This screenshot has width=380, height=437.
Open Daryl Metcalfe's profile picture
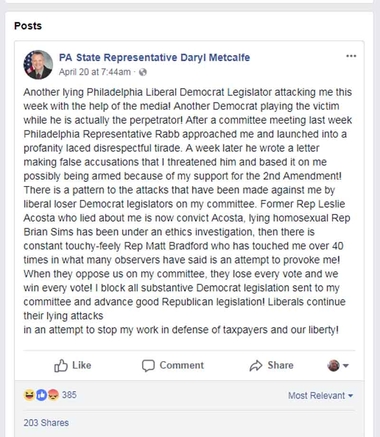[38, 65]
